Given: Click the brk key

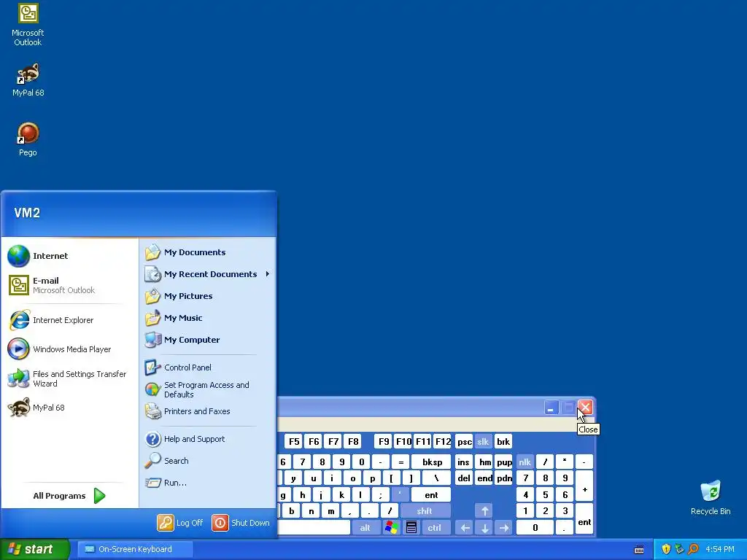Looking at the screenshot, I should tap(503, 442).
